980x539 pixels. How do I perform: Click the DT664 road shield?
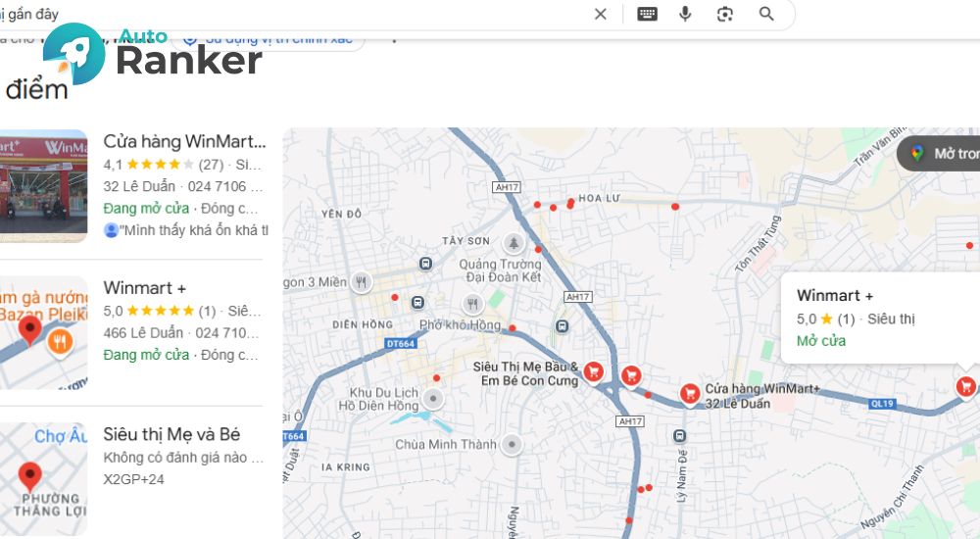(x=401, y=343)
